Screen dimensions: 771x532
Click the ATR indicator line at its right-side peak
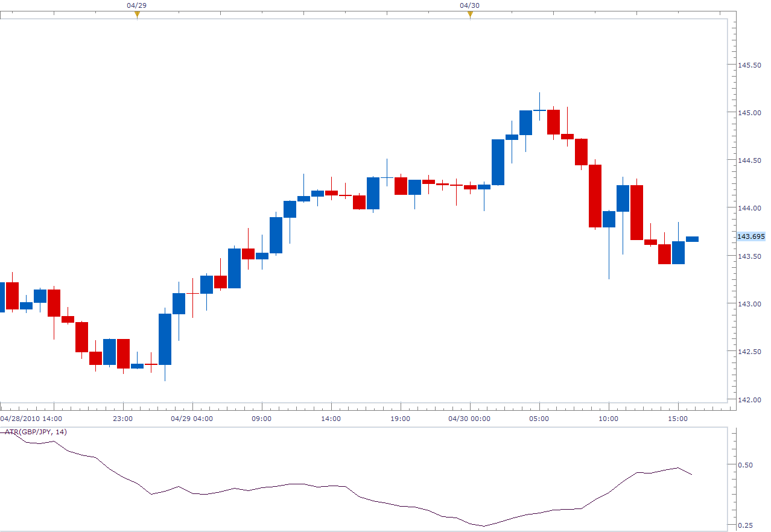point(679,468)
